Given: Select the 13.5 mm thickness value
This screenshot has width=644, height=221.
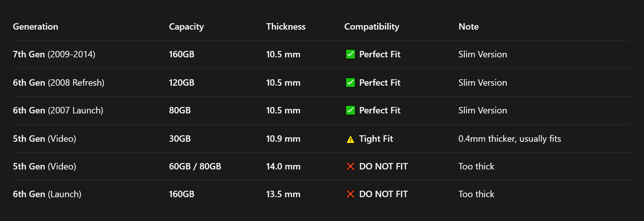Looking at the screenshot, I should [283, 194].
